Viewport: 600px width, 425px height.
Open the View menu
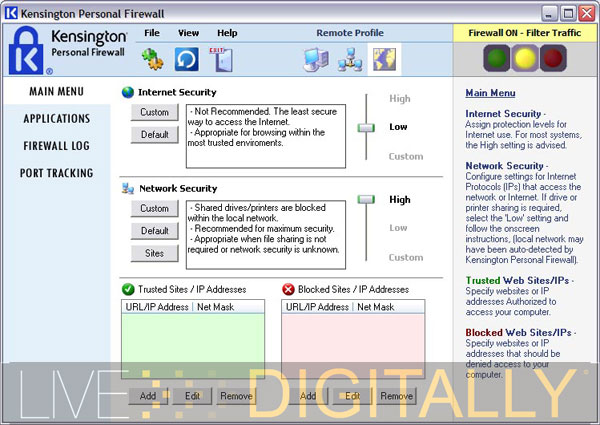click(188, 33)
